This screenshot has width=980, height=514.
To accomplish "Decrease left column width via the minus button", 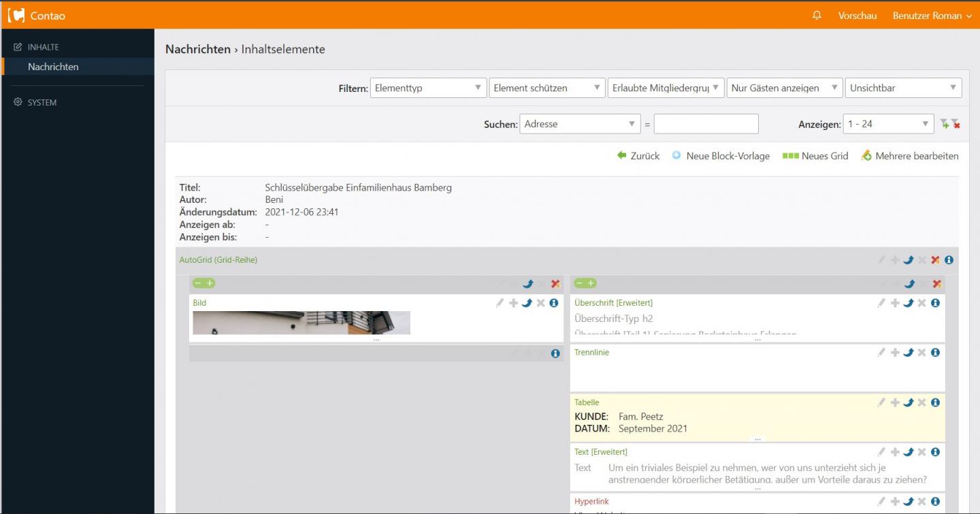I will 198,283.
